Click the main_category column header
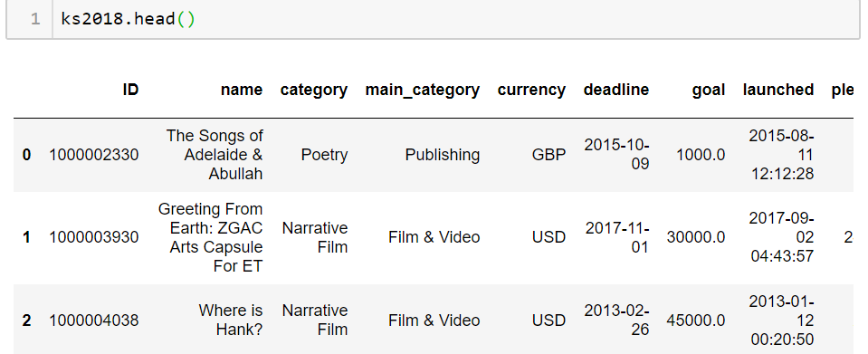This screenshot has width=868, height=354. (423, 91)
